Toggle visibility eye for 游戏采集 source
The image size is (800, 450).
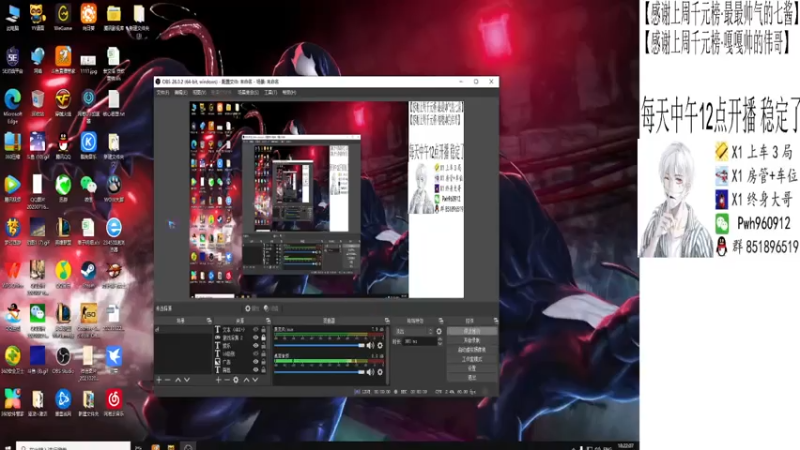pyautogui.click(x=256, y=338)
